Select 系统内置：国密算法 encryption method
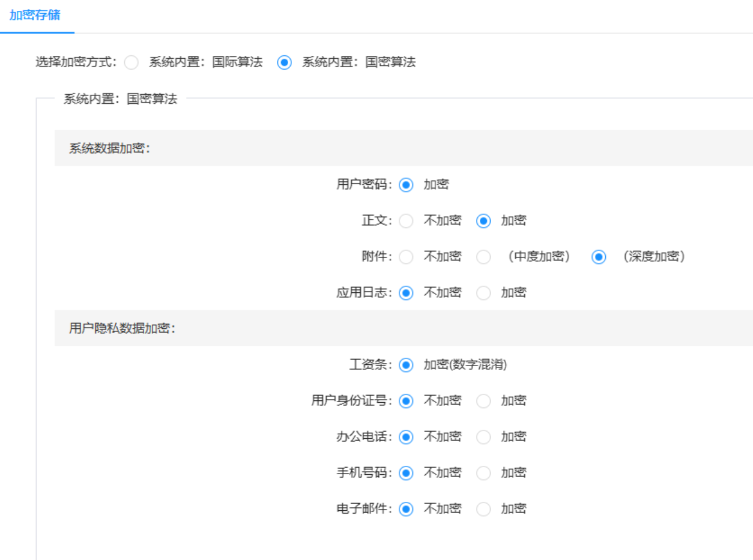The height and width of the screenshot is (560, 753). tap(285, 62)
